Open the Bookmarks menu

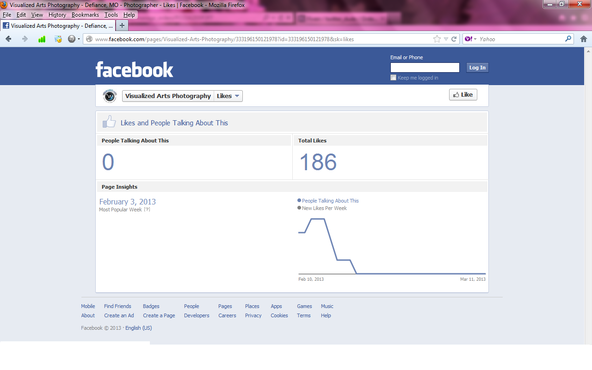[85, 15]
